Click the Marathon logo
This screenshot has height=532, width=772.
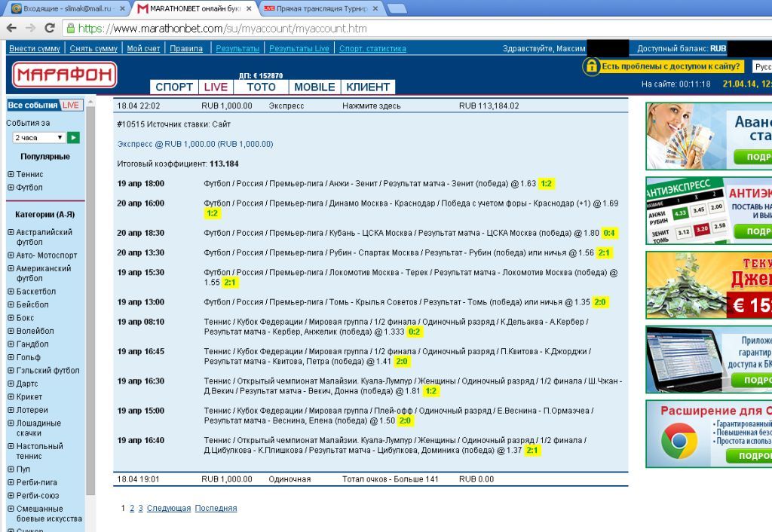pos(65,75)
